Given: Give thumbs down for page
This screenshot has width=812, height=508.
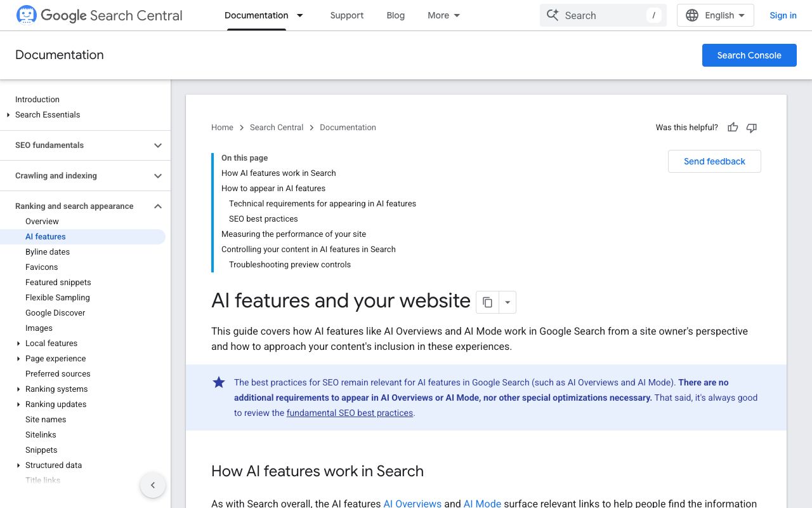Looking at the screenshot, I should point(752,128).
